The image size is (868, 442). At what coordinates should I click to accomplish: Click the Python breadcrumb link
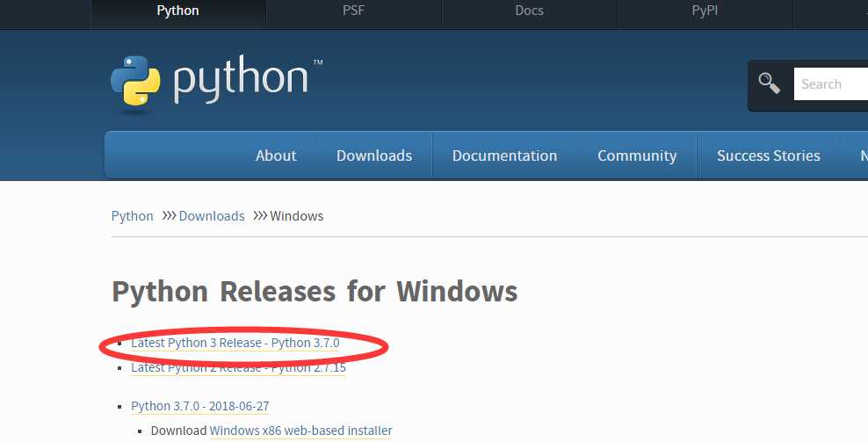tap(133, 216)
